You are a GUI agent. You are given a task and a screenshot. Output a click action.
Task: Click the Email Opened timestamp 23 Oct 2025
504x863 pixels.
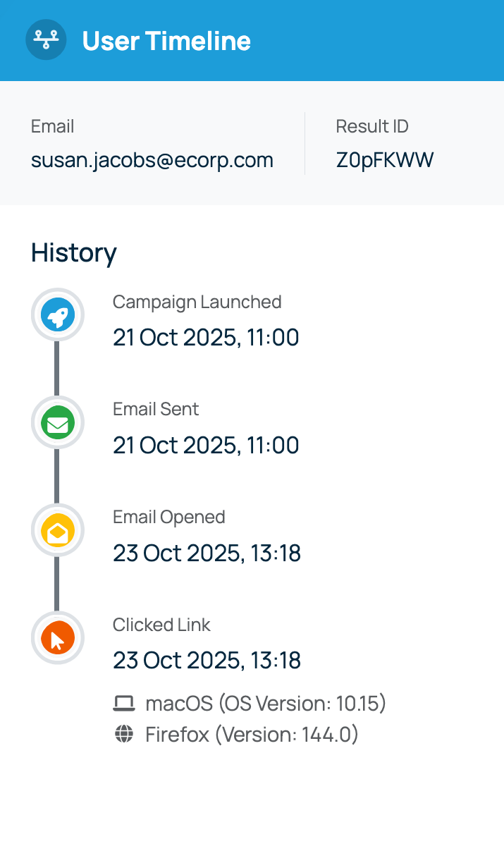207,553
